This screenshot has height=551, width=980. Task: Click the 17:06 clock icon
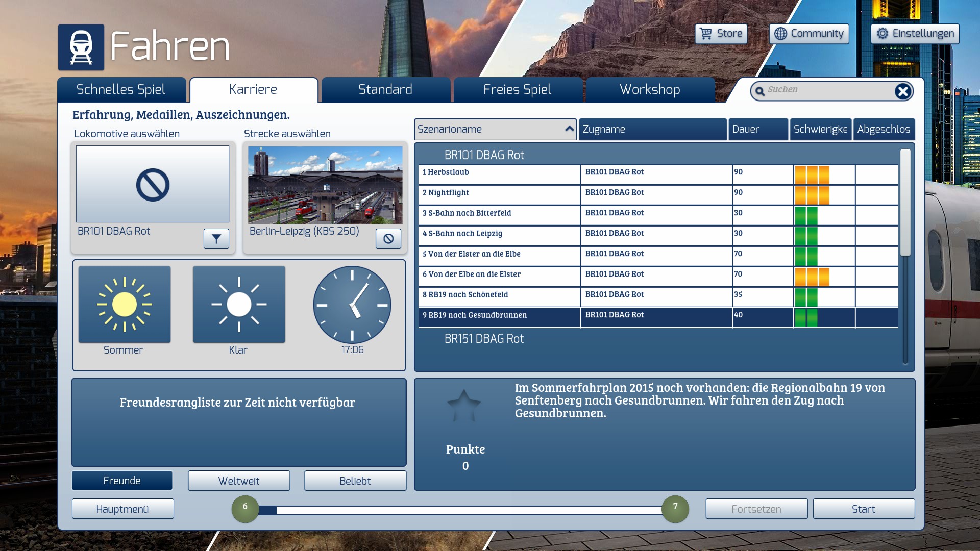point(352,305)
